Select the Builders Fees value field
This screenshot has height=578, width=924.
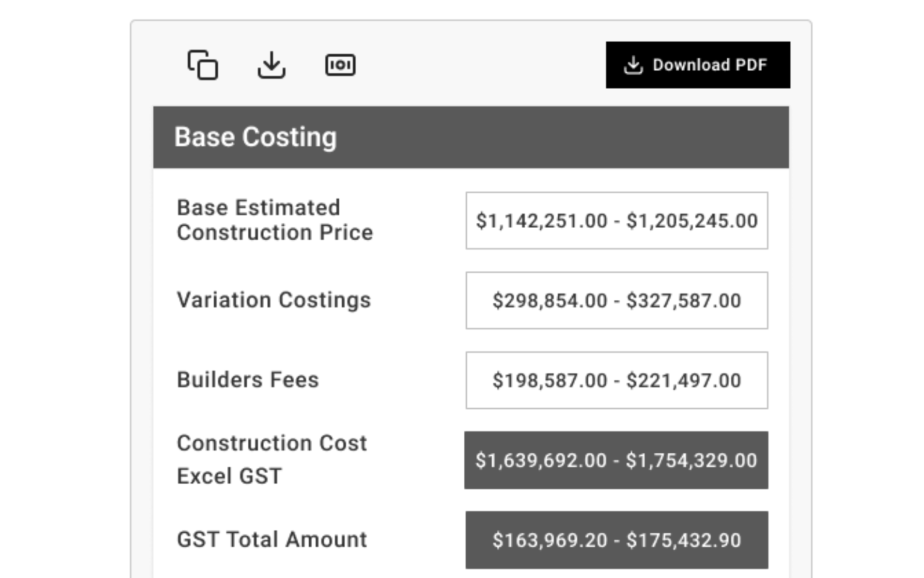coord(617,381)
